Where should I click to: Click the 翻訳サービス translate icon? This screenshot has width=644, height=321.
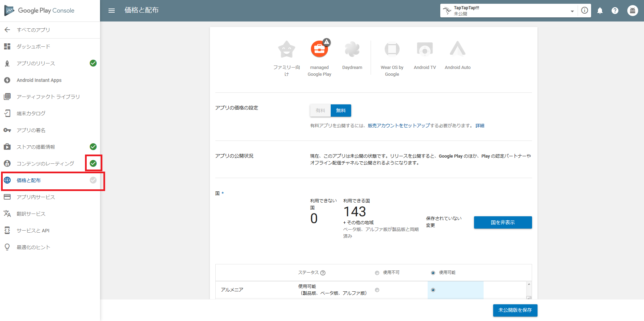pyautogui.click(x=7, y=214)
